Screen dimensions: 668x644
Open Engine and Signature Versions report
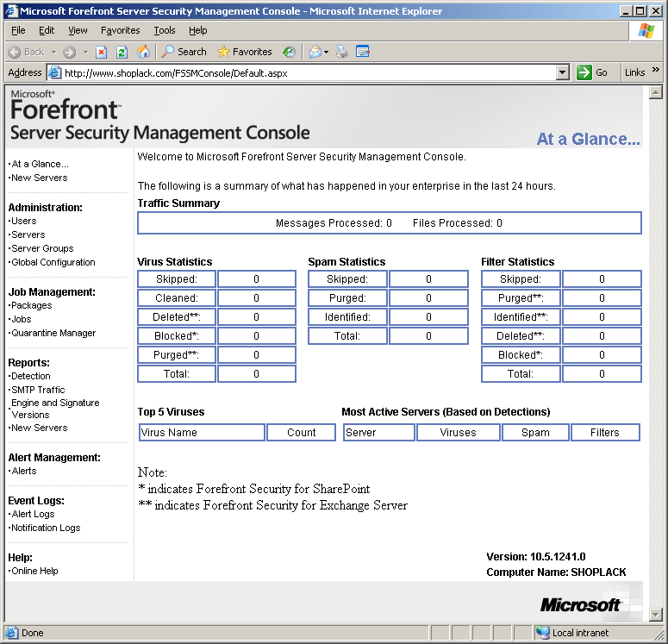pos(55,409)
